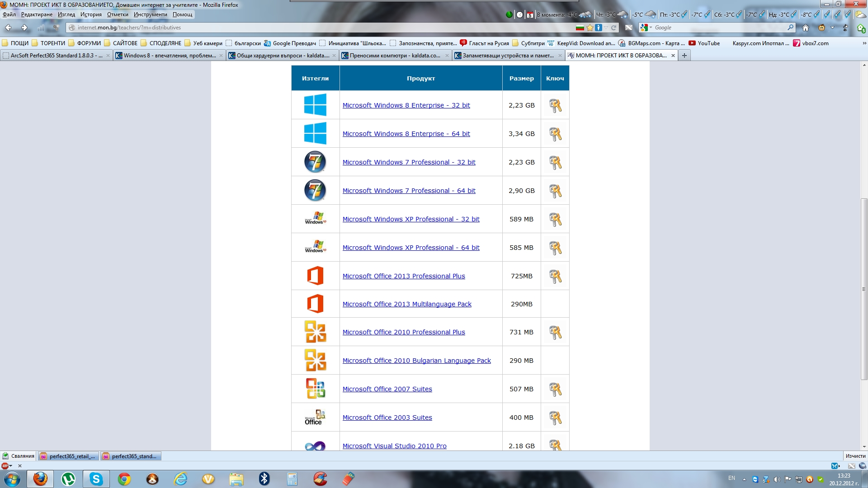This screenshot has width=868, height=488.
Task: Open the Bluetooth app on the taskbar
Action: pyautogui.click(x=264, y=479)
